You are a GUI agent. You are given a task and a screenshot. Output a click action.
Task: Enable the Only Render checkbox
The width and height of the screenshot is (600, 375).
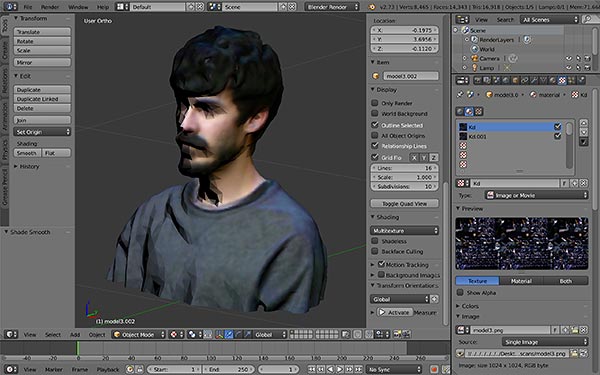tap(375, 103)
